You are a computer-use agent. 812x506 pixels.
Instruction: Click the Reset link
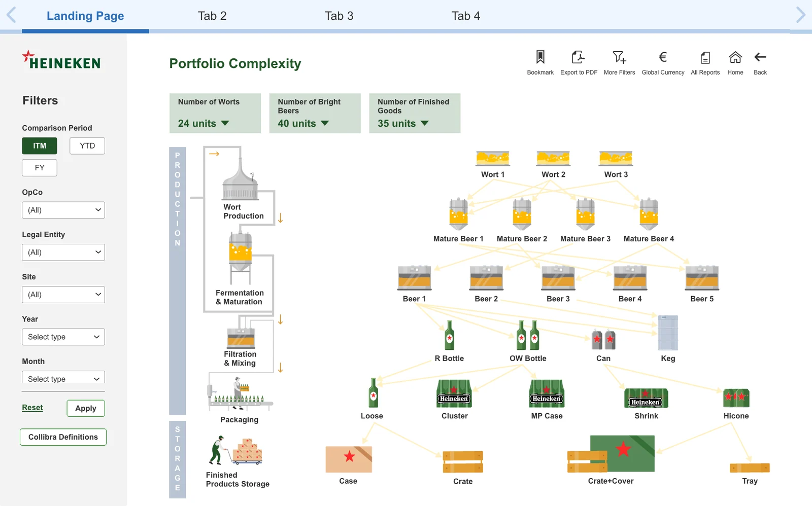[32, 408]
